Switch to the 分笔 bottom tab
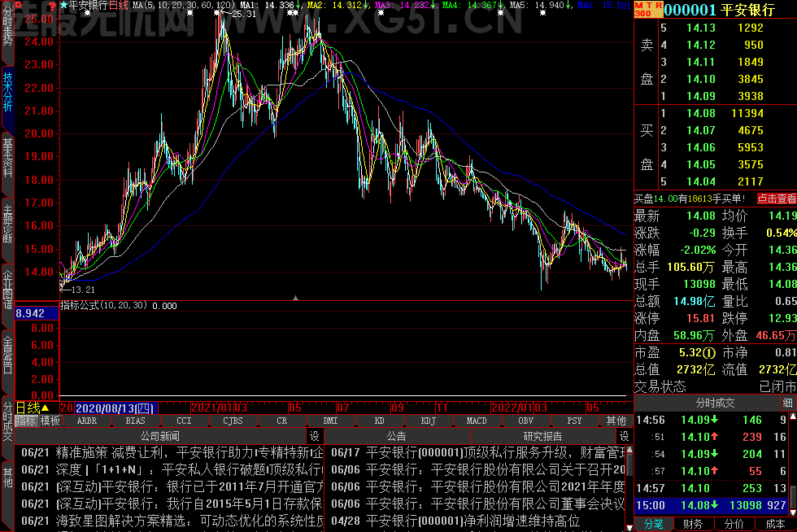 [654, 524]
